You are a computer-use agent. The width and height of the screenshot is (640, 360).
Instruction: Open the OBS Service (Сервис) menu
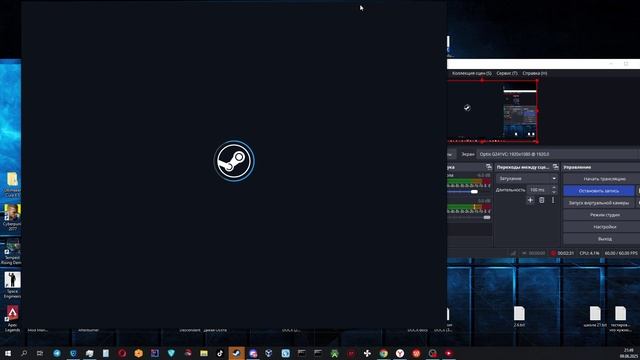(507, 73)
